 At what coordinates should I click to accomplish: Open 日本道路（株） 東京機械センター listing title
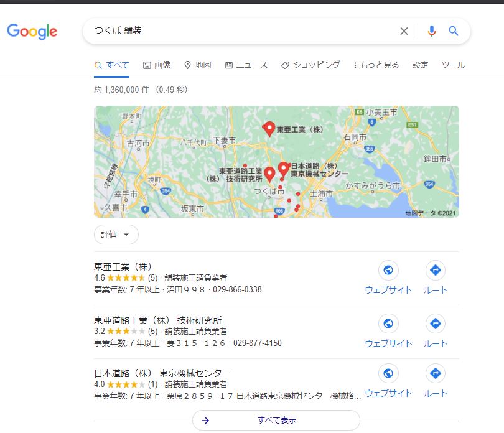click(x=162, y=373)
